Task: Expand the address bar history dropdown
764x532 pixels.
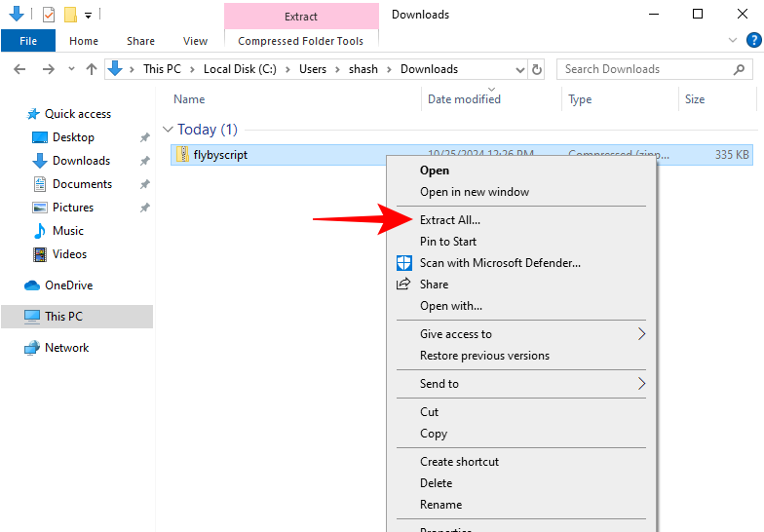Action: coord(520,69)
